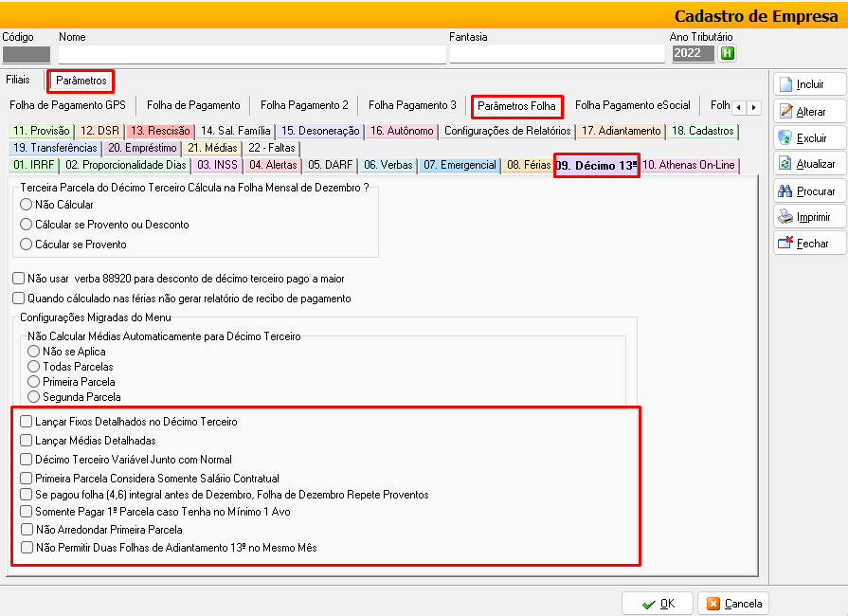Click the Excluir delete icon
The image size is (848, 616).
[785, 137]
